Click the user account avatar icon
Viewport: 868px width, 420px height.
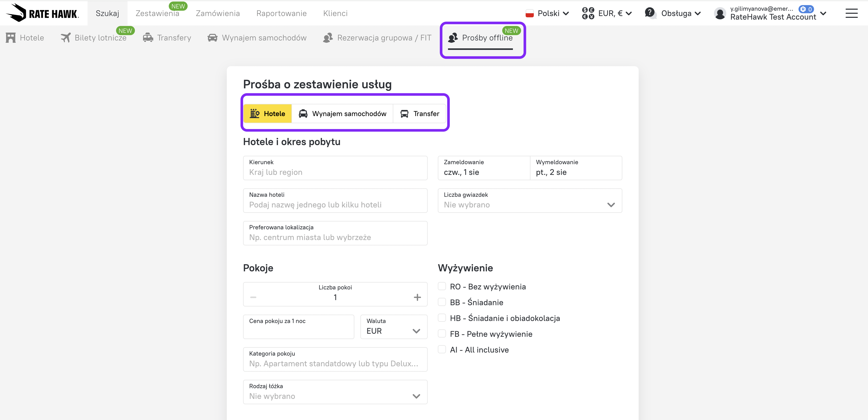(x=720, y=13)
